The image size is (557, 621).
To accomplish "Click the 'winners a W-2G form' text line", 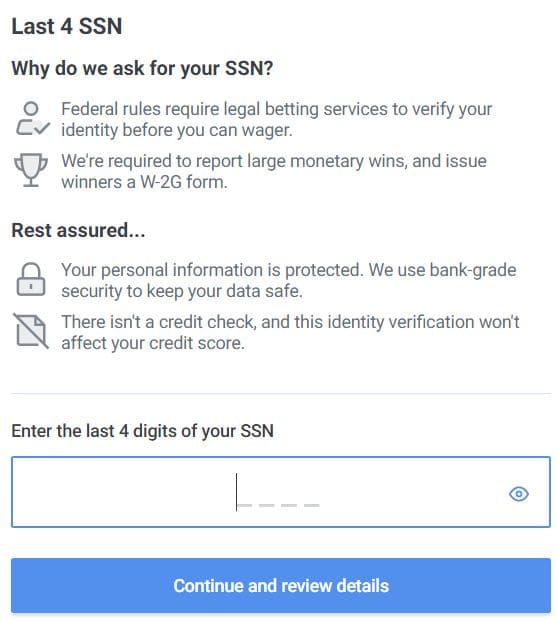I will pos(145,182).
